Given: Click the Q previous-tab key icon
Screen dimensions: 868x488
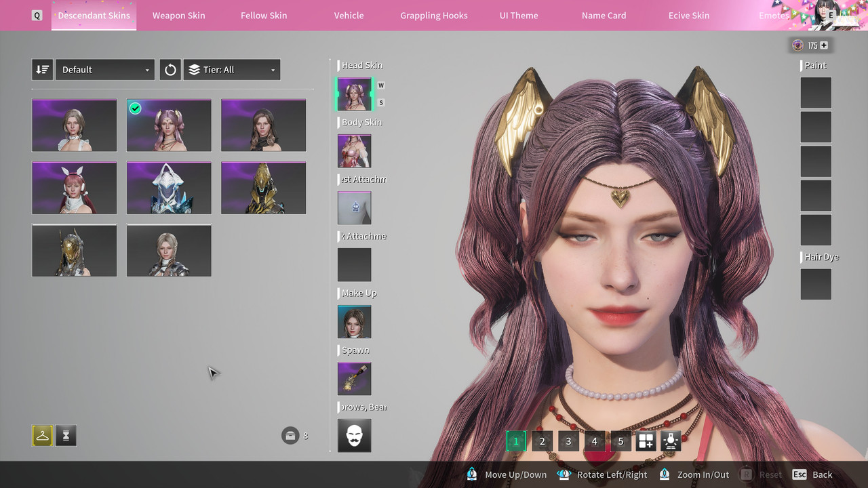Looking at the screenshot, I should tap(37, 15).
